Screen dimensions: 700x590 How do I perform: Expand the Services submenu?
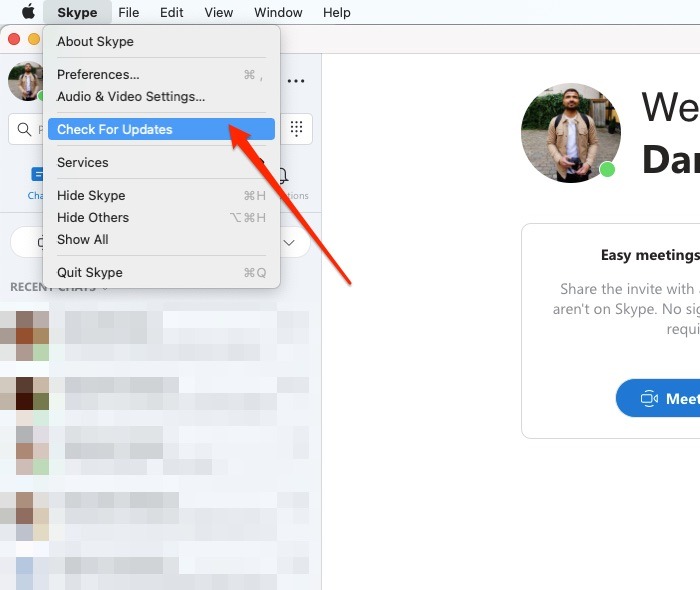point(161,162)
